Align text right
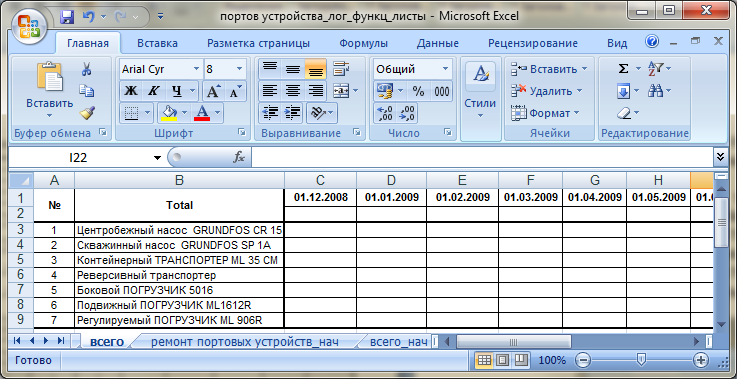Image resolution: width=737 pixels, height=379 pixels. coord(316,91)
